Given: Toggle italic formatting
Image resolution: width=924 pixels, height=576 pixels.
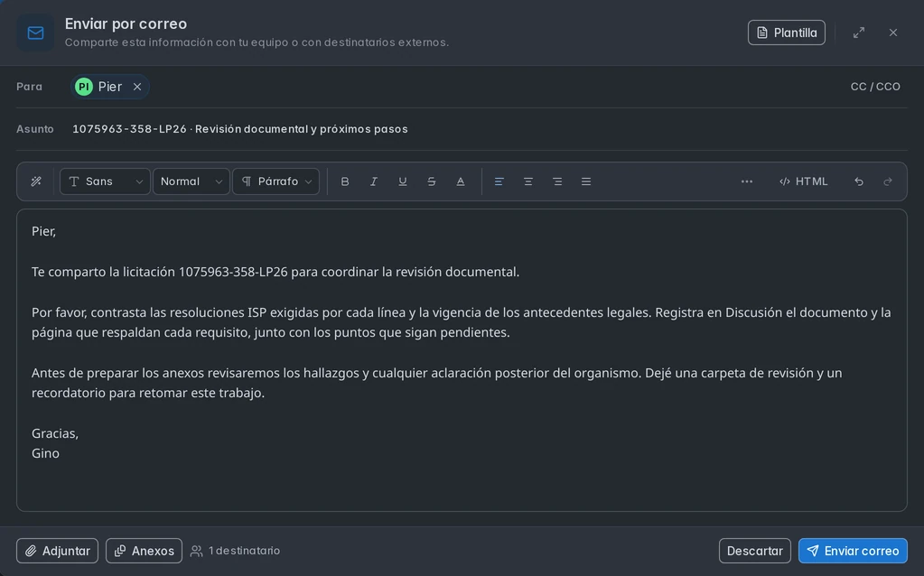Looking at the screenshot, I should click(374, 181).
